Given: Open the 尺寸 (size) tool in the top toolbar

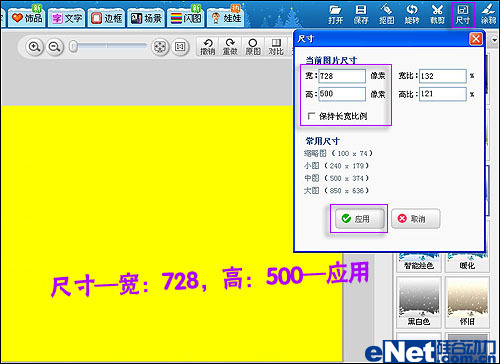Looking at the screenshot, I should point(463,15).
